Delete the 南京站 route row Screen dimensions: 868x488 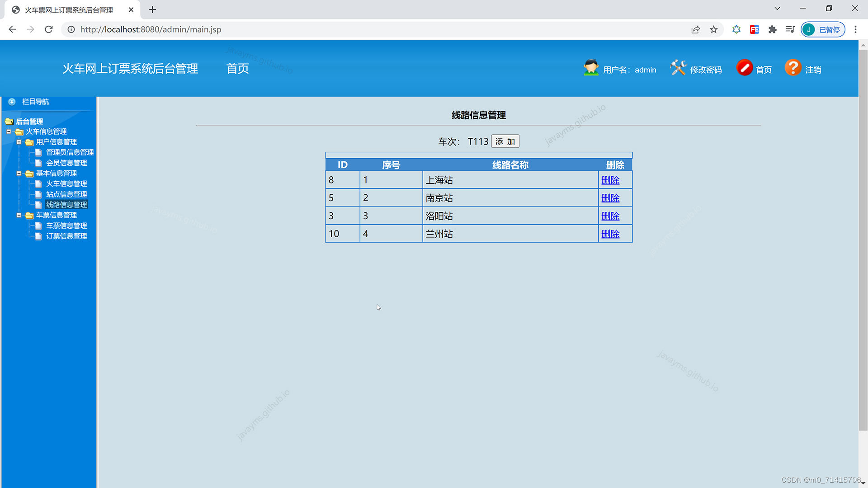coord(610,198)
